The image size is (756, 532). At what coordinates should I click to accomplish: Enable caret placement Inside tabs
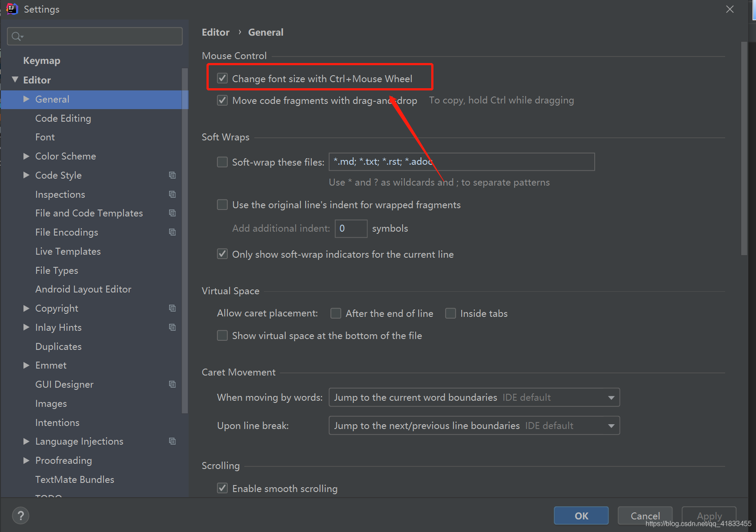point(450,313)
